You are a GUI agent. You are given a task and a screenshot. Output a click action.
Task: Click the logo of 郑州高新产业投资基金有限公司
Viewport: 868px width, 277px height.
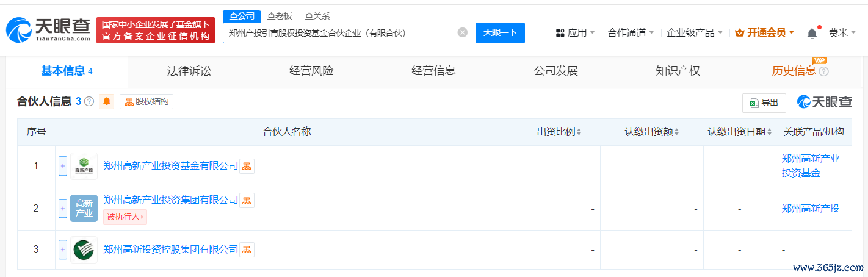pos(84,166)
